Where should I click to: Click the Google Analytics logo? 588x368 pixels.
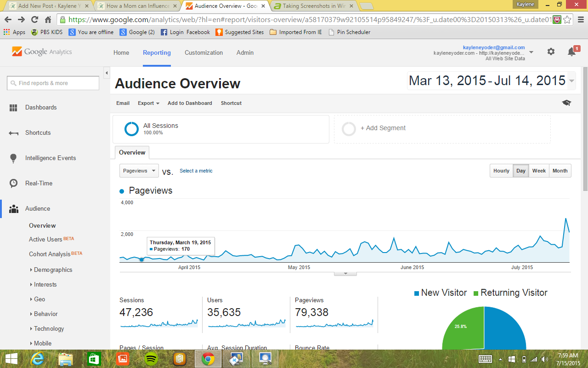click(42, 52)
